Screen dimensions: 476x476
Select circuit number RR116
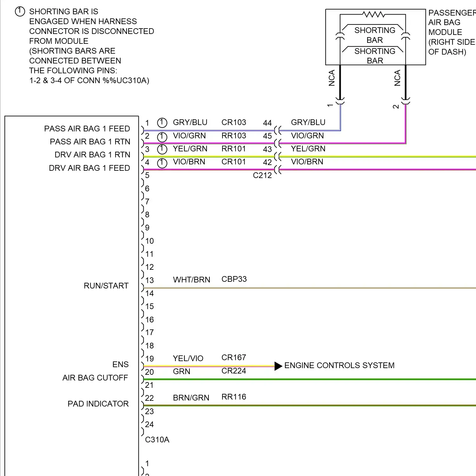[x=234, y=397]
